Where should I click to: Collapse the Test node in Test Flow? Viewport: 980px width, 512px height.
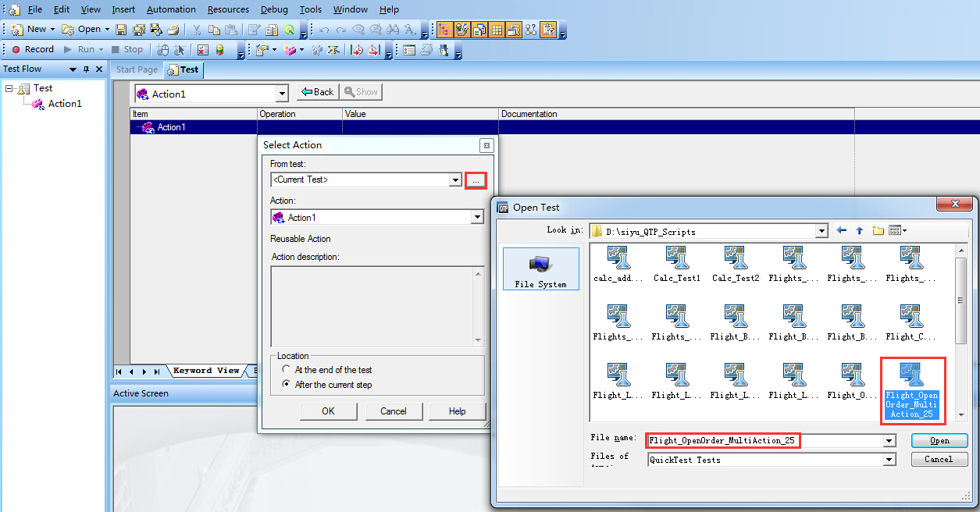click(x=9, y=88)
